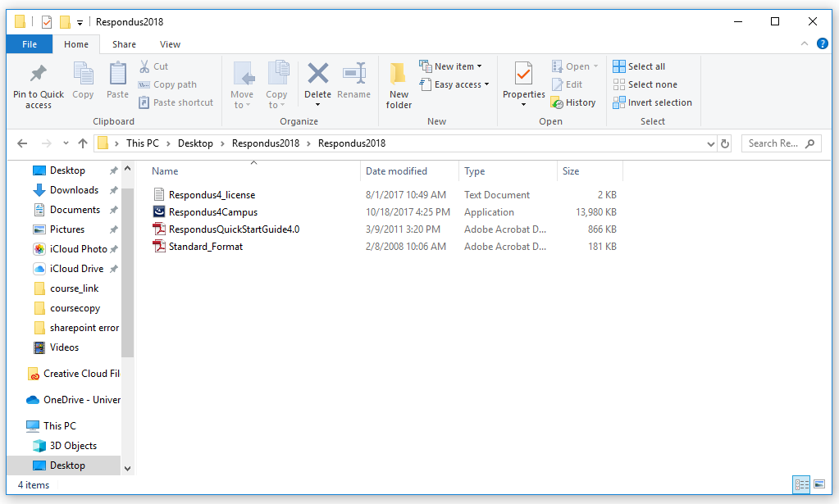Click navigation pane scroll down arrow
This screenshot has width=839, height=504.
(x=127, y=469)
